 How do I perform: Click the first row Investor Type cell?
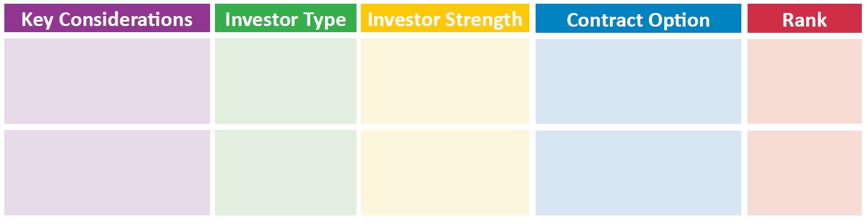[285, 81]
